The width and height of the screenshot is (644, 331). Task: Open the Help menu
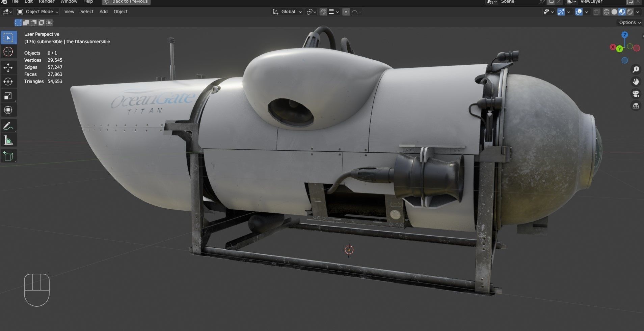[88, 2]
